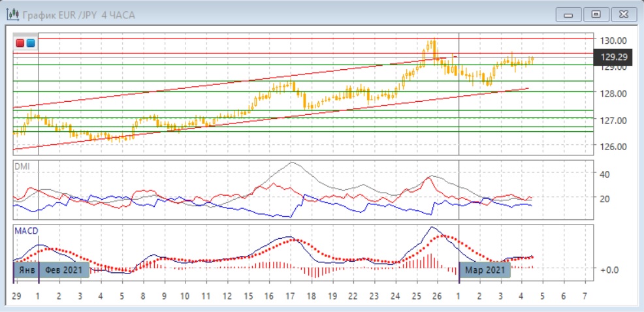Close the EUR/JPY chart window

622,14
